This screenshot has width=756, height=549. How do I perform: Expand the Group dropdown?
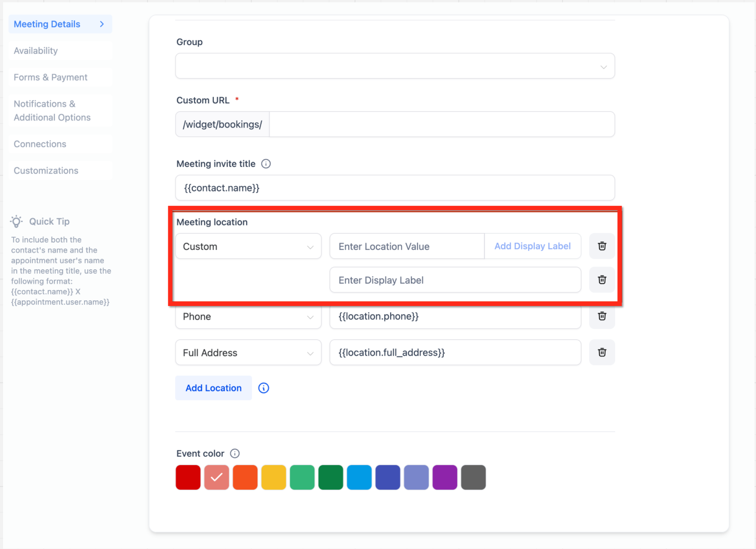(x=395, y=66)
